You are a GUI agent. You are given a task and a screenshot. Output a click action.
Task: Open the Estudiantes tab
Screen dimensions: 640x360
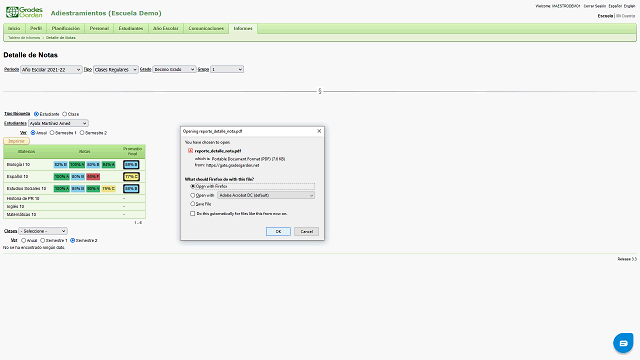pos(131,28)
